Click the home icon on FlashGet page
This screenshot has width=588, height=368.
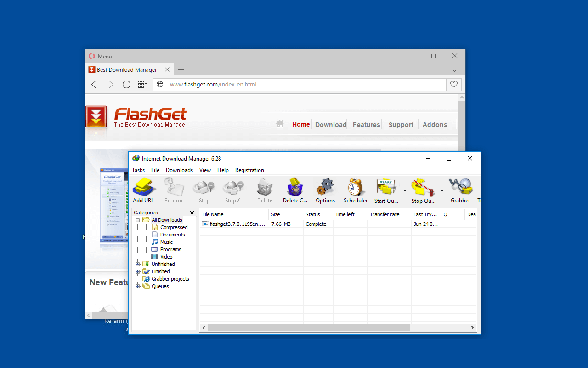[280, 124]
